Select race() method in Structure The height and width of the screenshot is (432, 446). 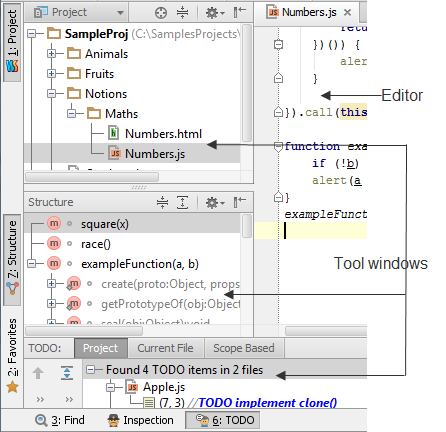96,244
